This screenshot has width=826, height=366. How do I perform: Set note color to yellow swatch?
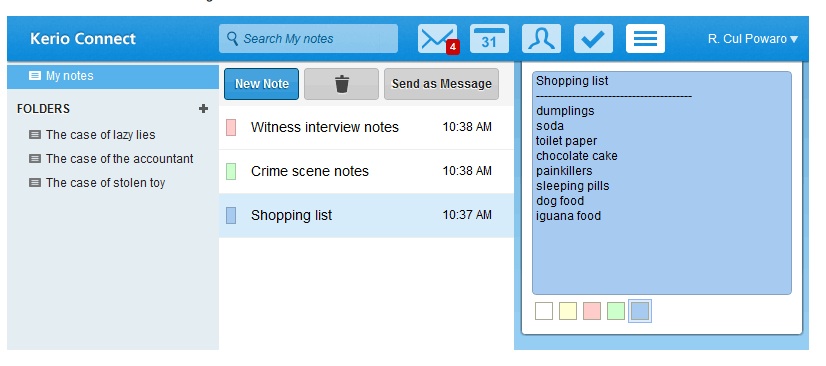[568, 311]
